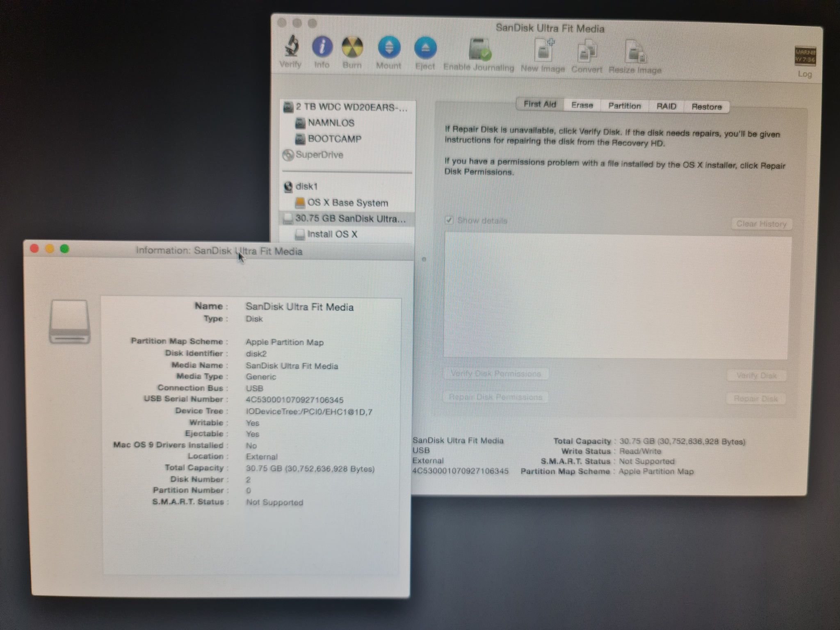This screenshot has height=630, width=840.
Task: Click the Burn icon
Action: [x=352, y=48]
